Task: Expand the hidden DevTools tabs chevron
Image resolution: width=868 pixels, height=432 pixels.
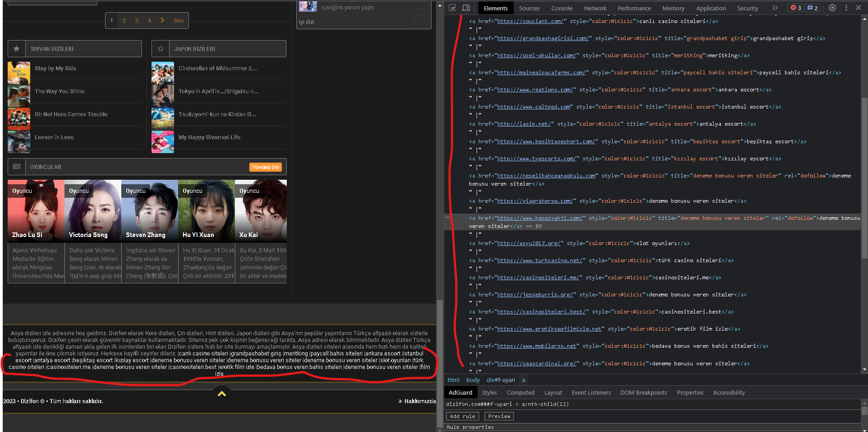Action: (775, 8)
